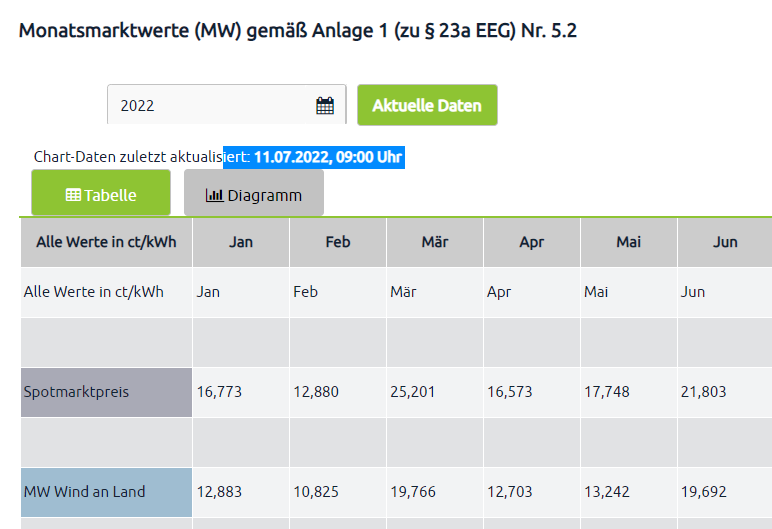The height and width of the screenshot is (529, 772).
Task: Click the Monatsmarktwerte page heading
Action: 298,31
